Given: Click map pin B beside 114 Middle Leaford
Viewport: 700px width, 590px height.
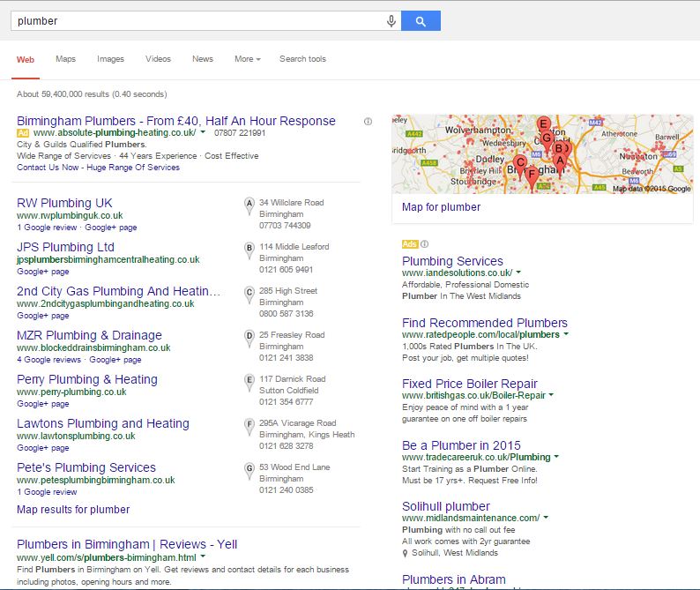Looking at the screenshot, I should 249,250.
